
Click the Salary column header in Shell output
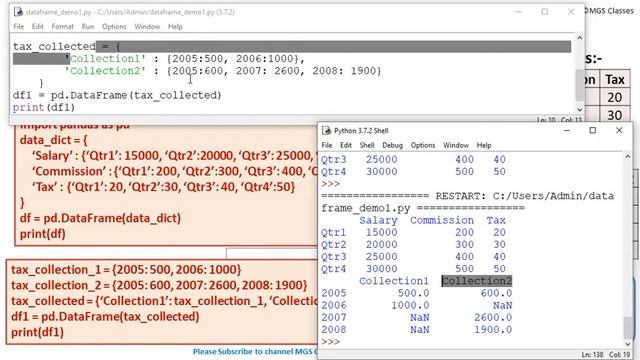click(378, 220)
